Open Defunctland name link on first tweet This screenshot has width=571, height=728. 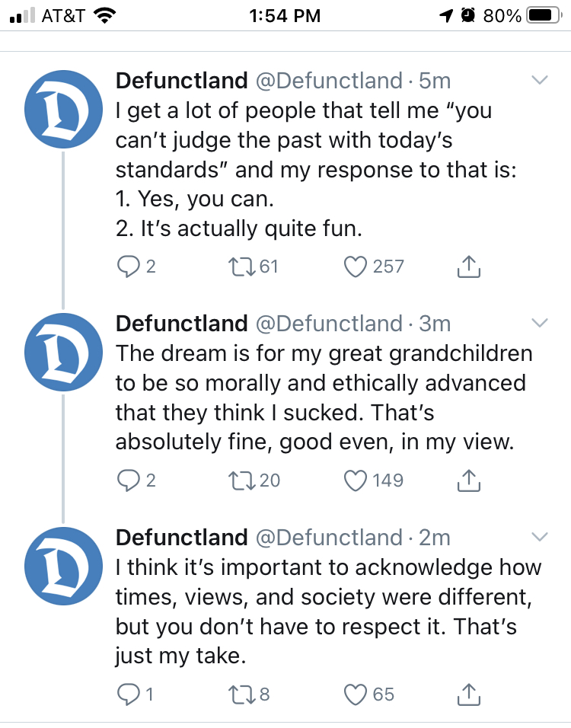click(x=181, y=81)
